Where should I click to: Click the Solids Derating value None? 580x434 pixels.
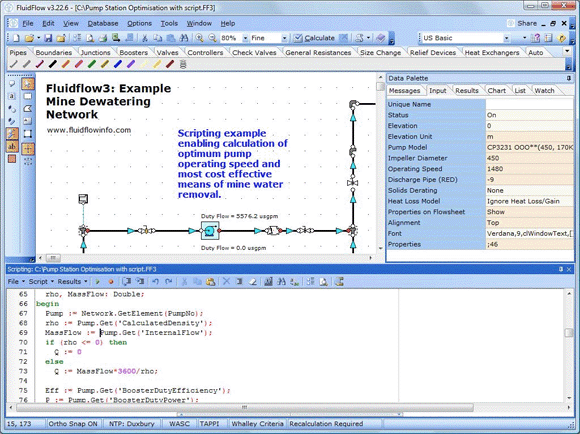click(x=529, y=190)
